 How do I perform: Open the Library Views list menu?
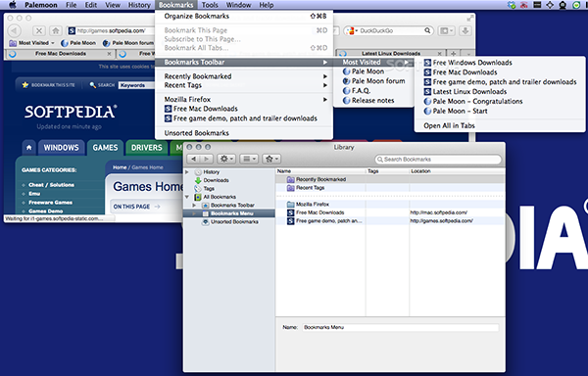(x=248, y=160)
